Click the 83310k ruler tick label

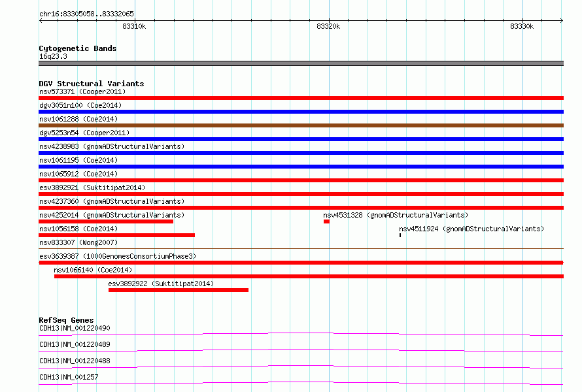[134, 26]
